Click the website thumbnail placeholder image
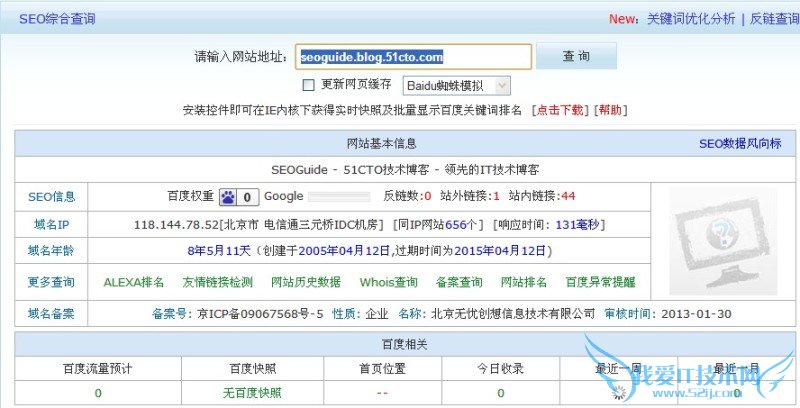 [x=723, y=241]
